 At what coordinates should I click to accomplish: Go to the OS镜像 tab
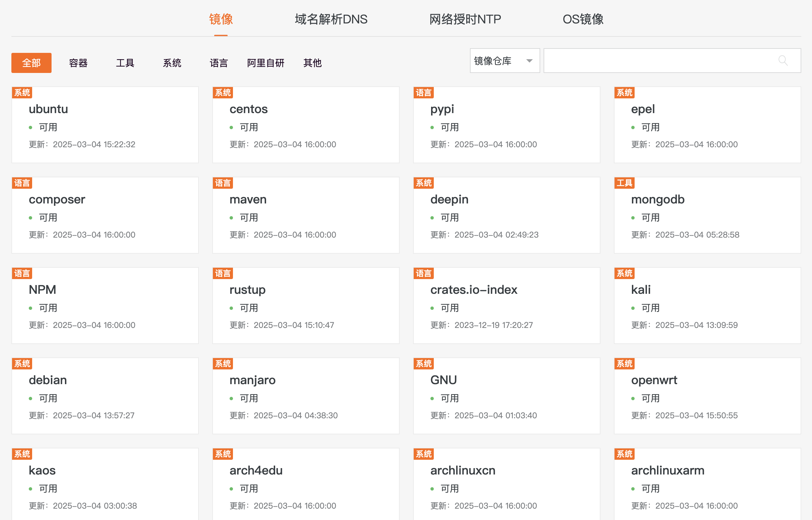(x=583, y=19)
